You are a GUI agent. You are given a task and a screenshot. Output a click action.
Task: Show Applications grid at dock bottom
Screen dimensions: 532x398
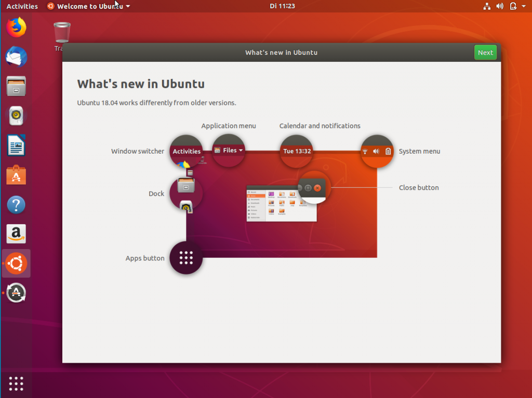pyautogui.click(x=16, y=384)
